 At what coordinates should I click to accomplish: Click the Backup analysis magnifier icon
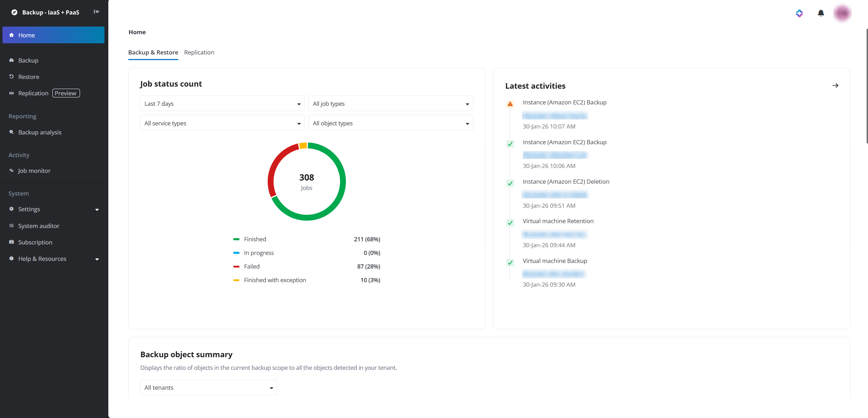pos(12,132)
